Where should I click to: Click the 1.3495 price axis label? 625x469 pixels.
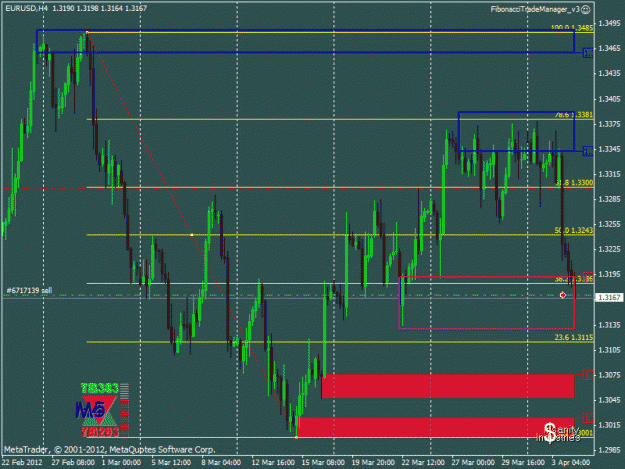pos(609,23)
